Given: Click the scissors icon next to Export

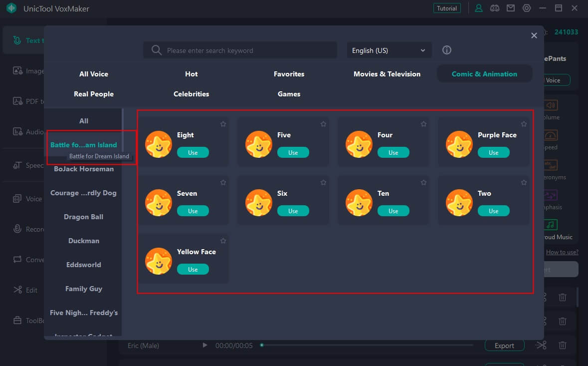Looking at the screenshot, I should (542, 346).
